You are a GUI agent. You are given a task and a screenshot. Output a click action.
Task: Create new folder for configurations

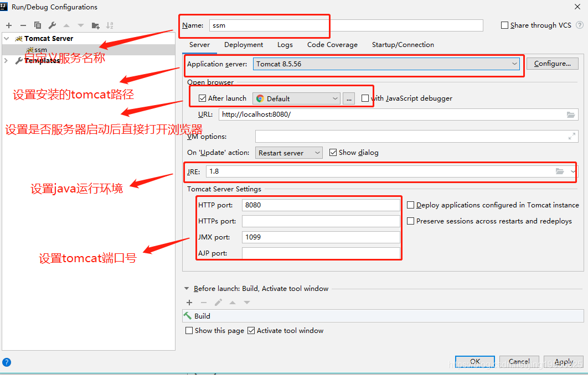(95, 25)
